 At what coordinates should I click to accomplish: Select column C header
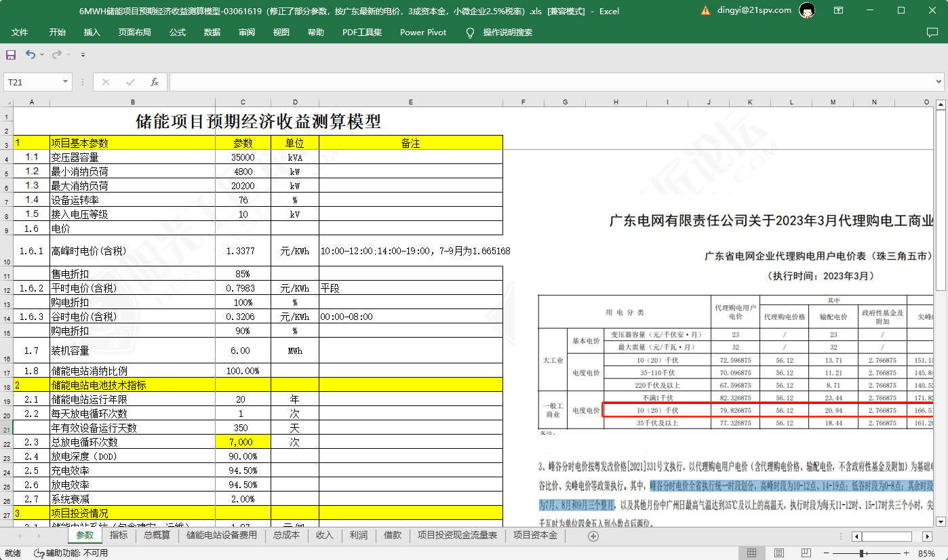[243, 102]
